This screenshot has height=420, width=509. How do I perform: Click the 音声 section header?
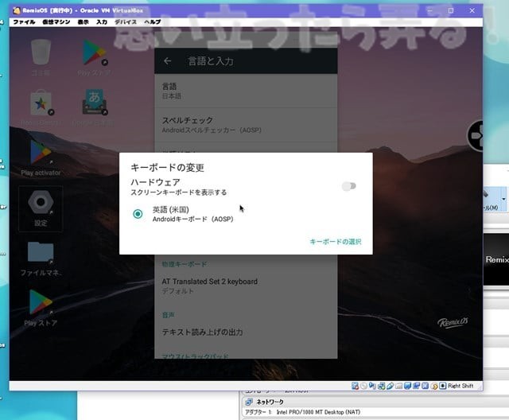click(168, 315)
